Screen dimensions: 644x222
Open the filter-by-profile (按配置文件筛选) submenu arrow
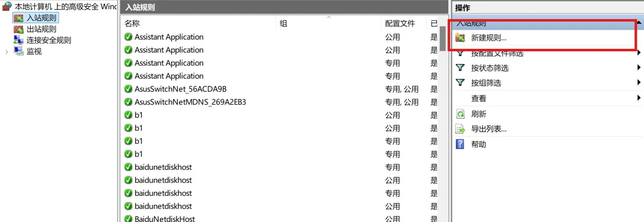(639, 53)
